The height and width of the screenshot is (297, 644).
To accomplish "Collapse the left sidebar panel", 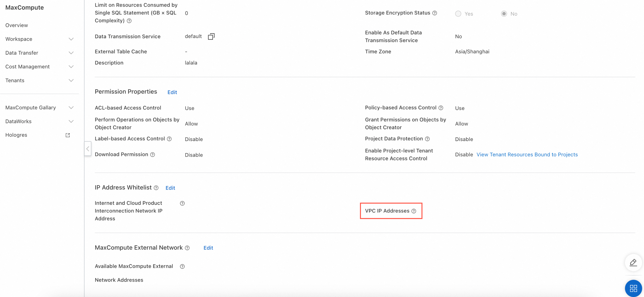I will (88, 148).
